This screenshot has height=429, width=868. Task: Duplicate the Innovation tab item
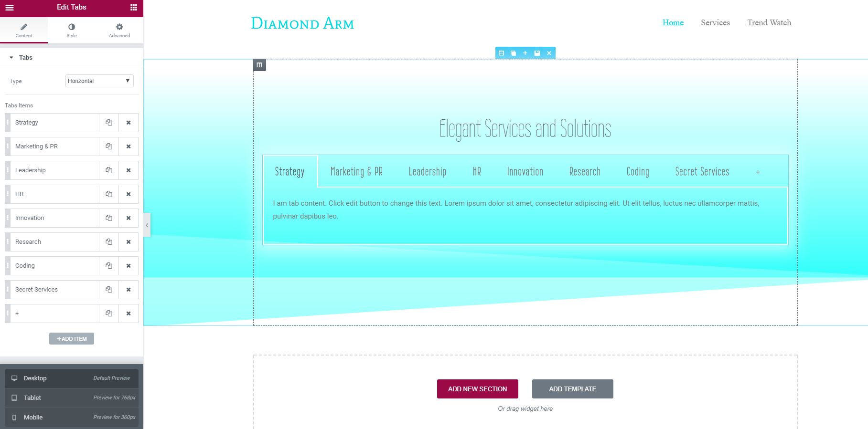point(109,218)
